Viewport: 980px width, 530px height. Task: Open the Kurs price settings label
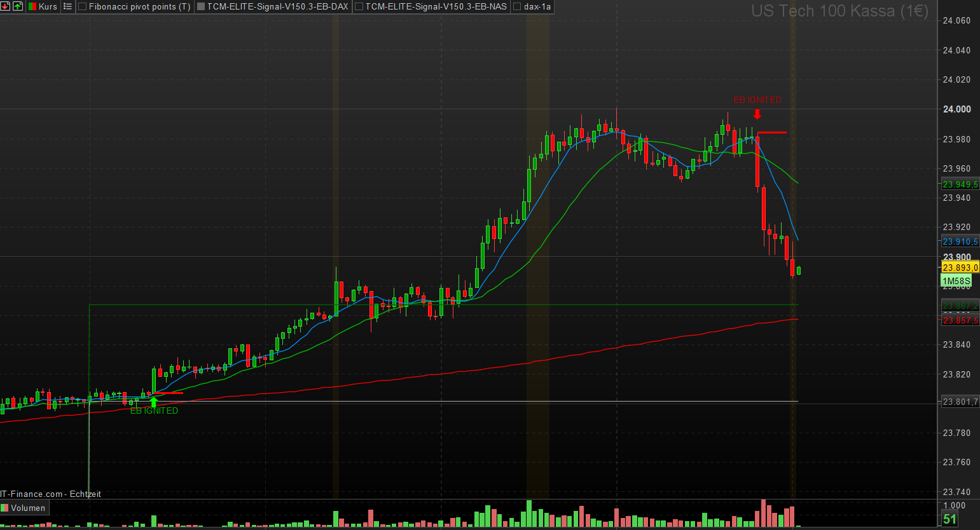pyautogui.click(x=48, y=6)
